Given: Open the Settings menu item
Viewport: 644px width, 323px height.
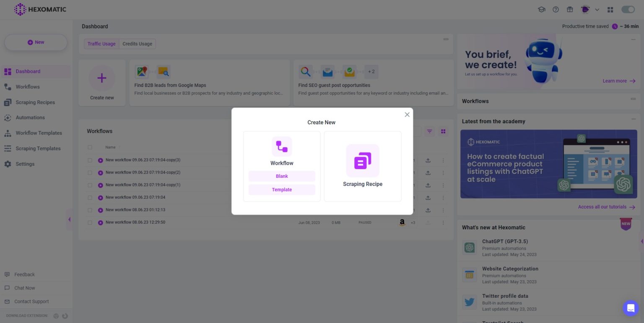Looking at the screenshot, I should 25,164.
